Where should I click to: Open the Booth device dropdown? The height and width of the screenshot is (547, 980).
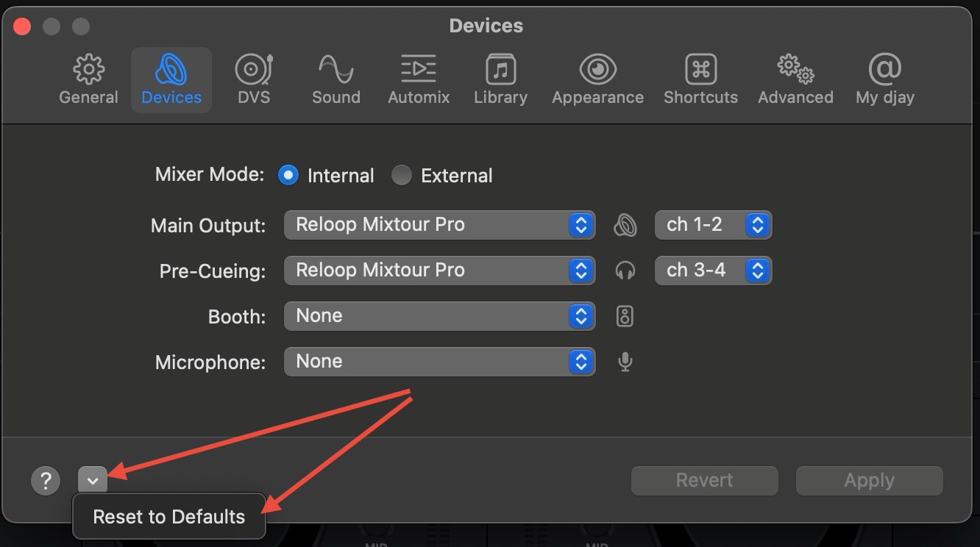pyautogui.click(x=439, y=316)
